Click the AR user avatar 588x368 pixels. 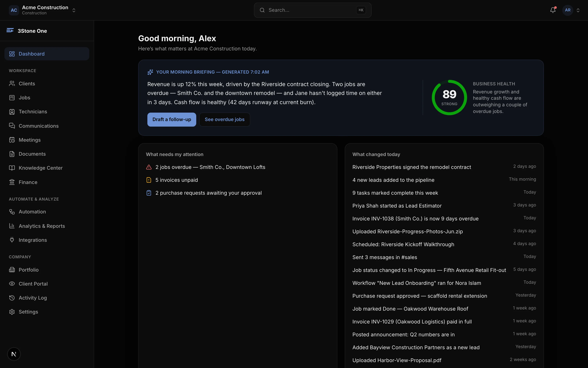click(568, 10)
